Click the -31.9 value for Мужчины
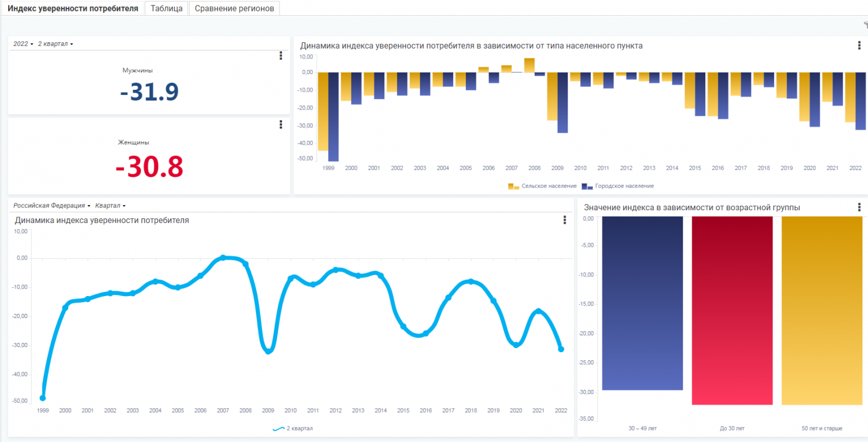The image size is (868, 442). coord(149,92)
